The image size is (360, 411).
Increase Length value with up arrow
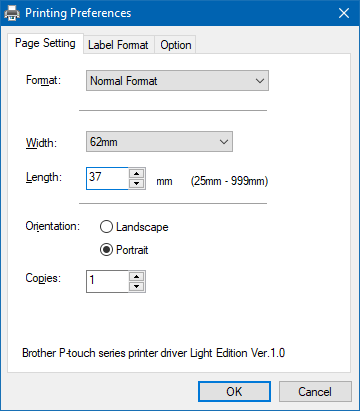point(136,174)
